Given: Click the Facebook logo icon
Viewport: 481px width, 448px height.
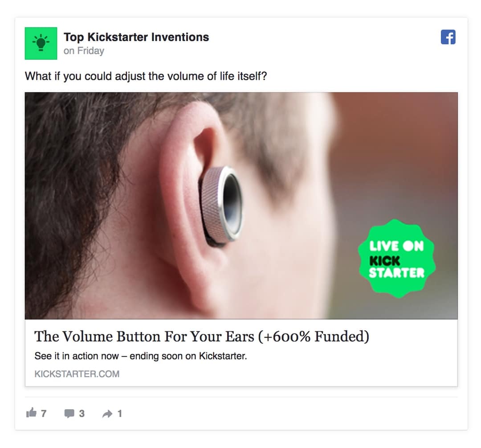Looking at the screenshot, I should [448, 37].
